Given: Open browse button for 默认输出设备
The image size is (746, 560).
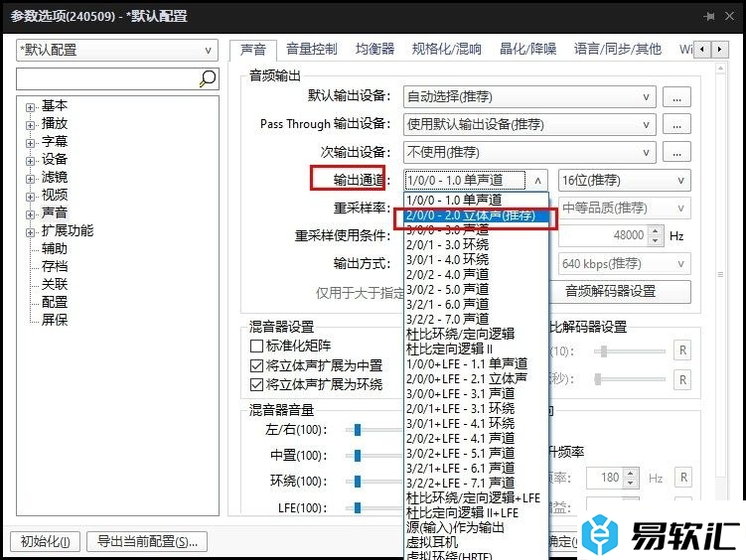Looking at the screenshot, I should pyautogui.click(x=676, y=97).
